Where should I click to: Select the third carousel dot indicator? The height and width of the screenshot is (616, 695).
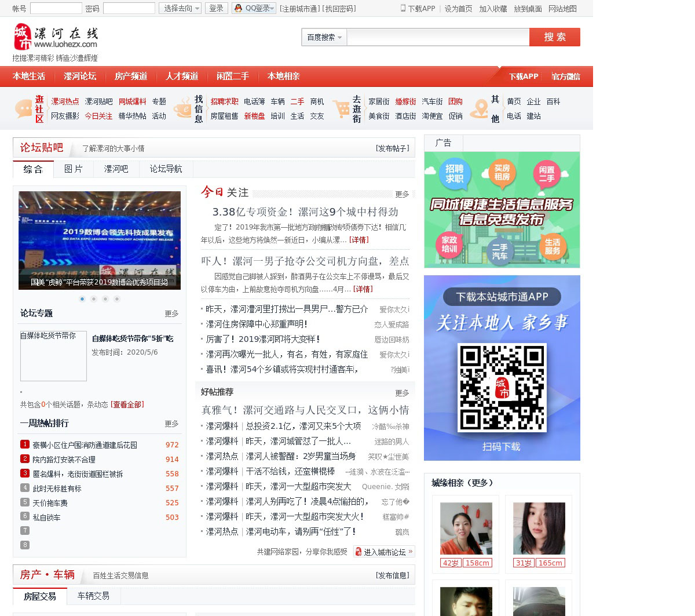(x=105, y=299)
